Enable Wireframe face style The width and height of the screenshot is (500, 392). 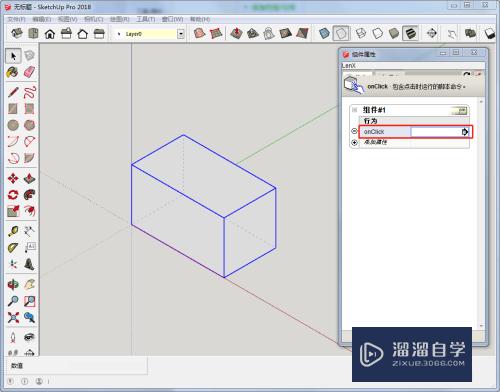click(x=361, y=33)
